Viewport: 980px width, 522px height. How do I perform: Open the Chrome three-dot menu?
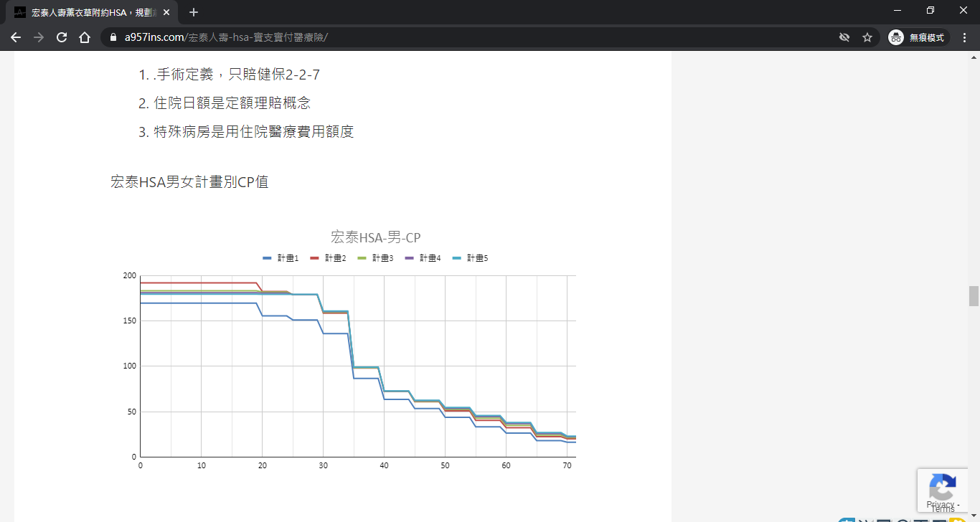(x=965, y=37)
